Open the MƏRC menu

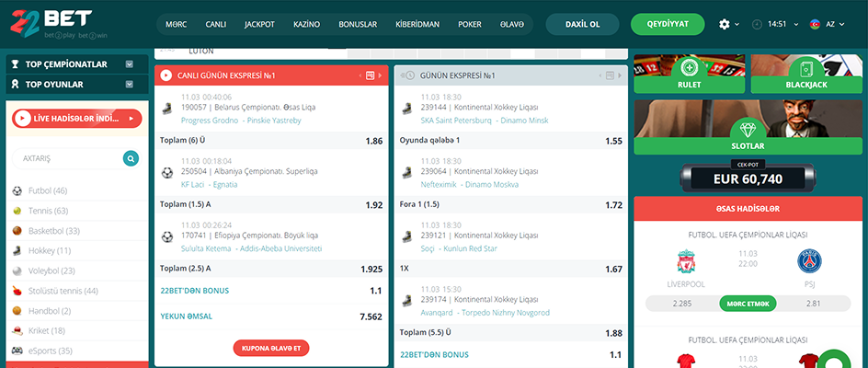click(176, 25)
